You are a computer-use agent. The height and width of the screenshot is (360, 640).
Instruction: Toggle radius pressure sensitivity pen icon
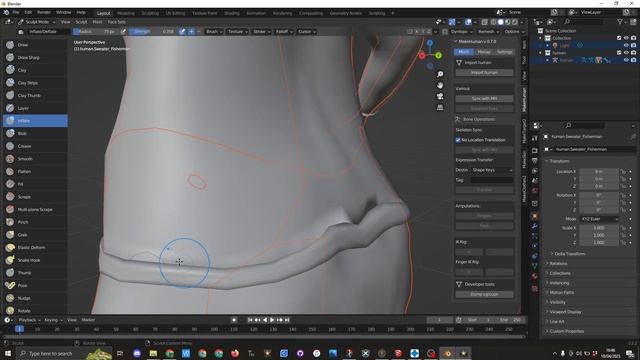123,31
